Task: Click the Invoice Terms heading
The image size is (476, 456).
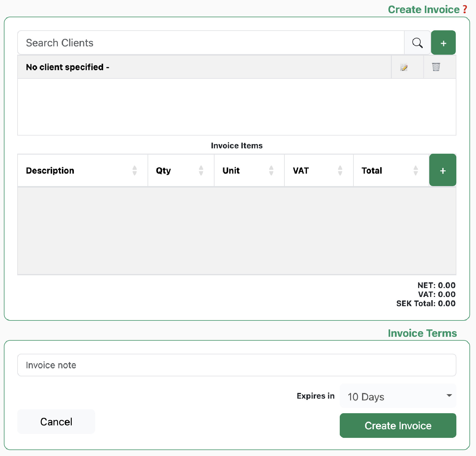Action: [422, 333]
